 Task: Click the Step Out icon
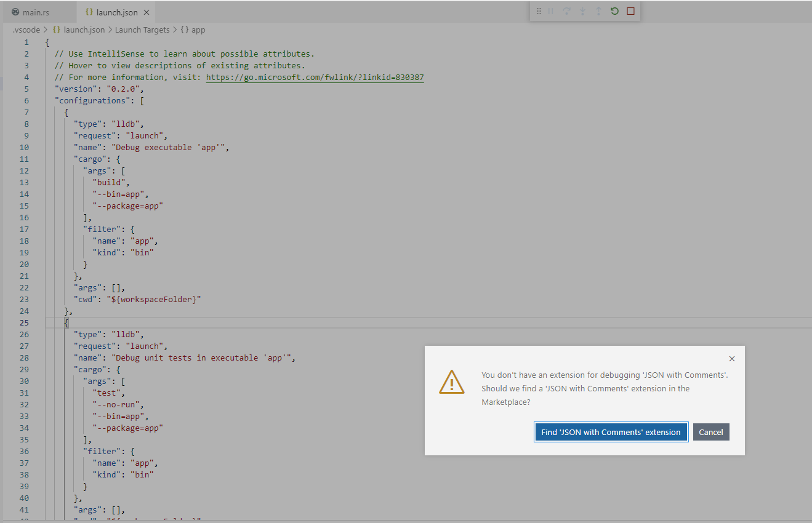pos(597,10)
